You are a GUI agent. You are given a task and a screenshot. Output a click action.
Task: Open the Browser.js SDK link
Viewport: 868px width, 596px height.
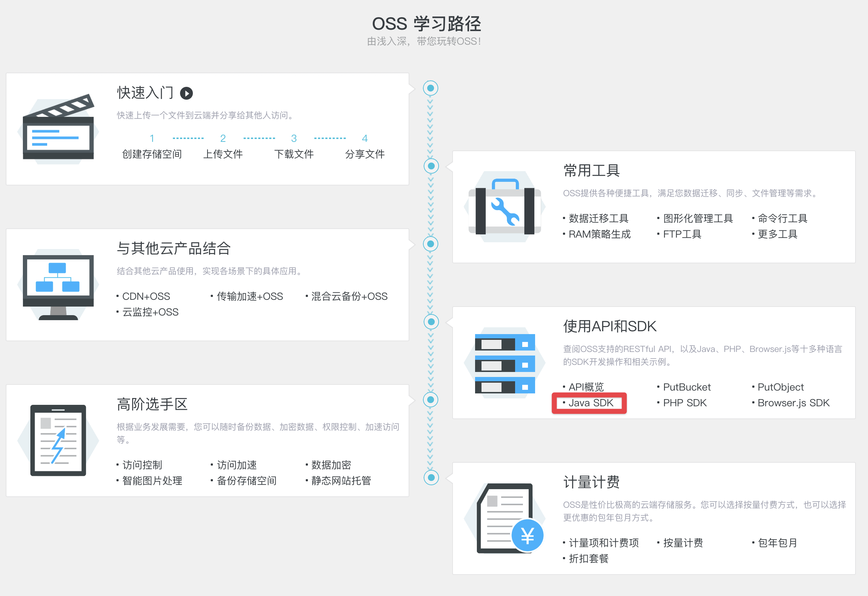click(x=793, y=403)
